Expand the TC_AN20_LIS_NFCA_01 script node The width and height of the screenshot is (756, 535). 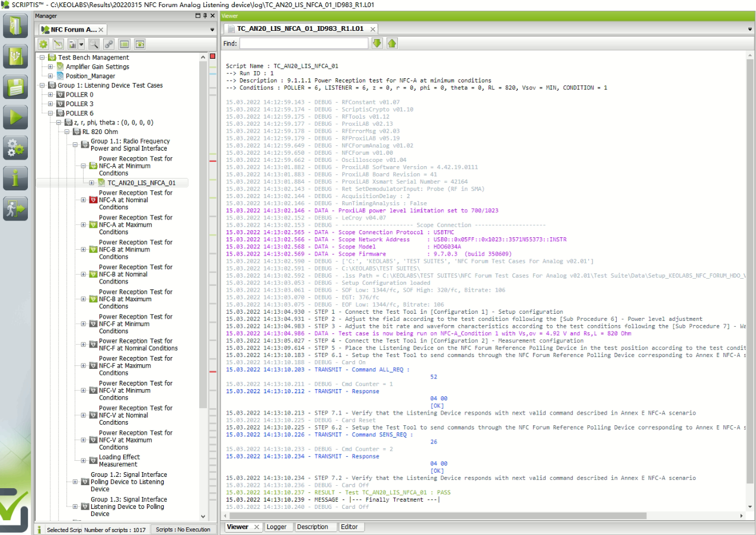click(x=92, y=183)
